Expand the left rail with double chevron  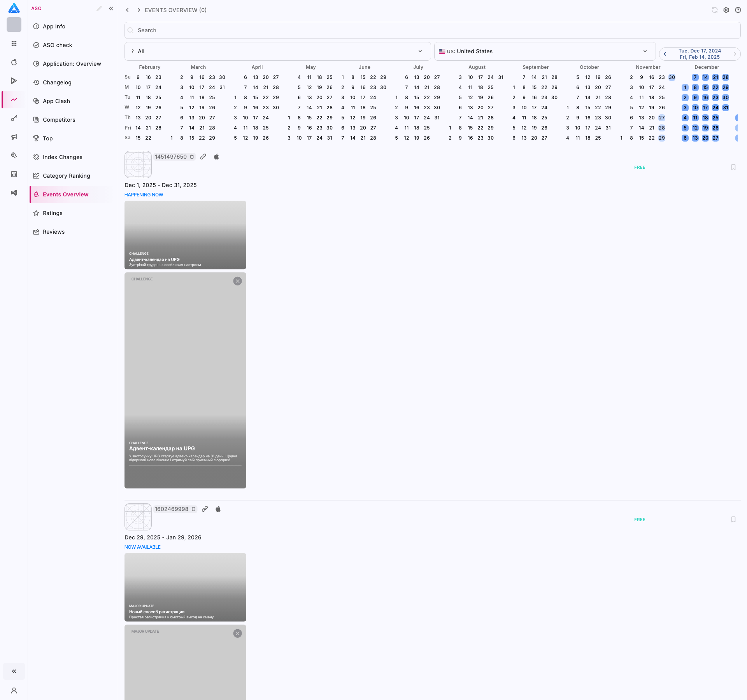pos(14,671)
